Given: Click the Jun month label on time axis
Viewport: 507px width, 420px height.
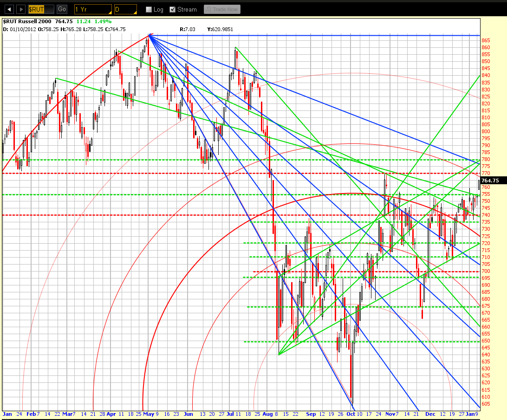Looking at the screenshot, I should point(188,414).
